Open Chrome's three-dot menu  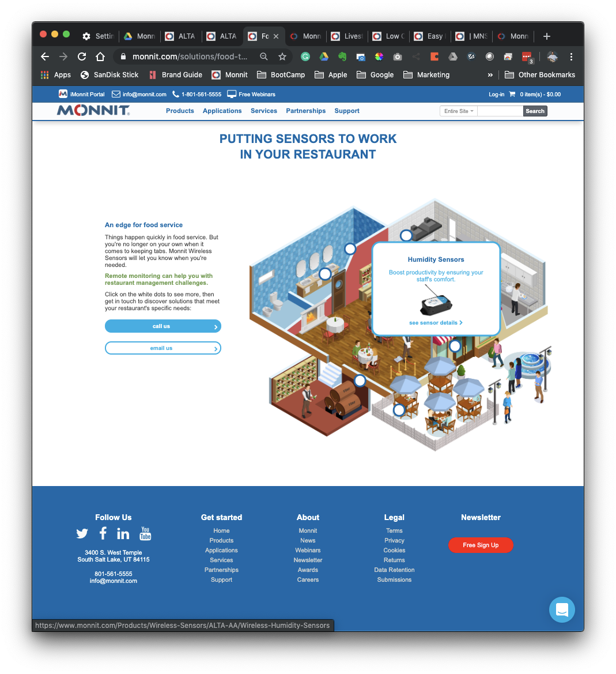(x=571, y=57)
